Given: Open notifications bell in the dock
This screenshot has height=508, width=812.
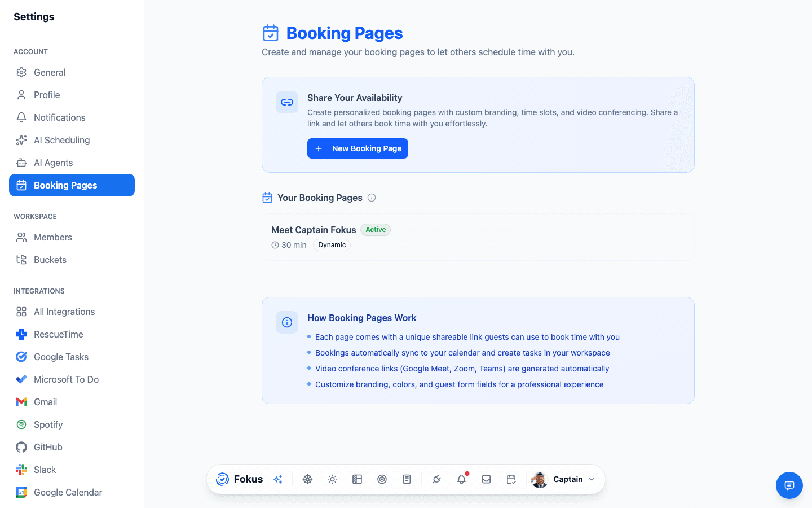Looking at the screenshot, I should pos(461,479).
